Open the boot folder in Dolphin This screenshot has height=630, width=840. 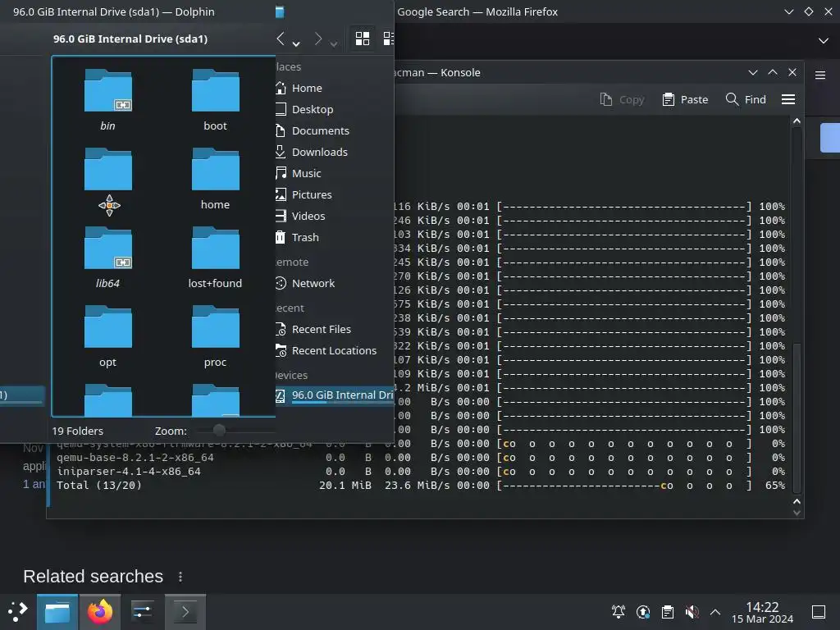(x=215, y=100)
